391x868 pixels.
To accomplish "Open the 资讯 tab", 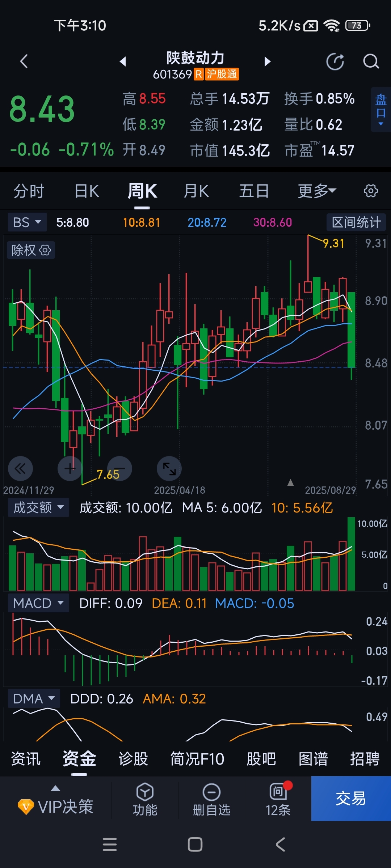I will coord(26,758).
